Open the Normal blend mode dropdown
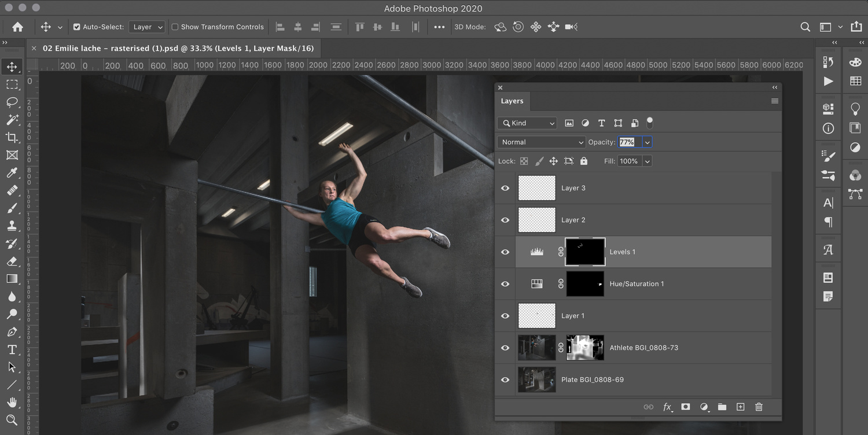Image resolution: width=868 pixels, height=435 pixels. (540, 142)
